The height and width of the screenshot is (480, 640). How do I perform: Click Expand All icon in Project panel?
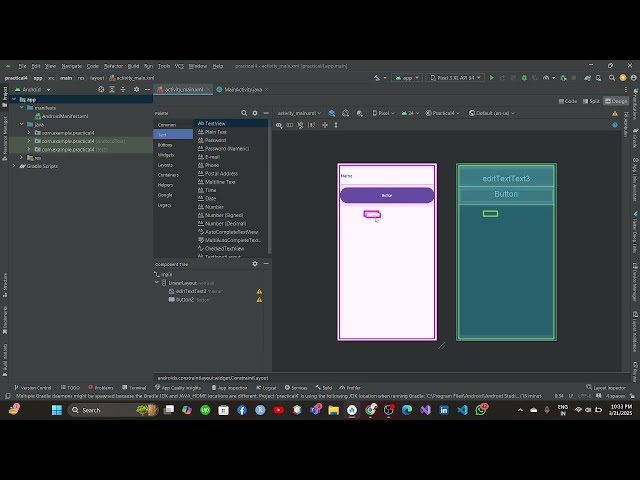point(112,89)
